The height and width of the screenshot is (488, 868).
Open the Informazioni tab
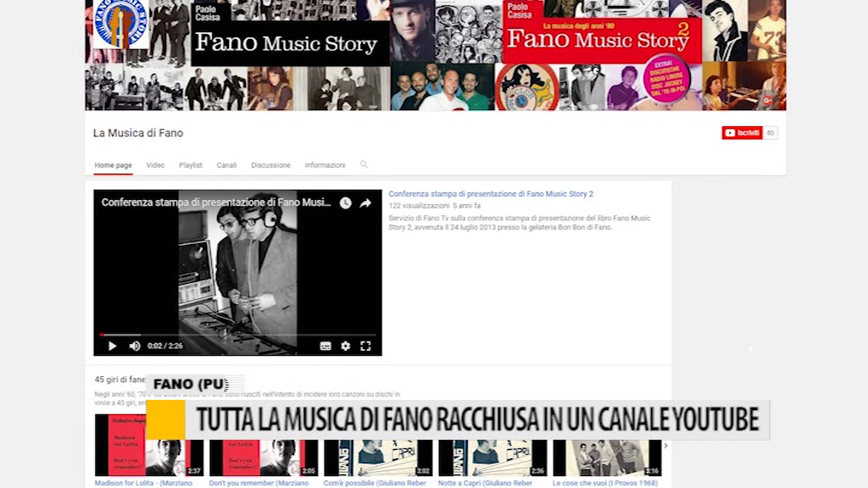click(x=325, y=165)
